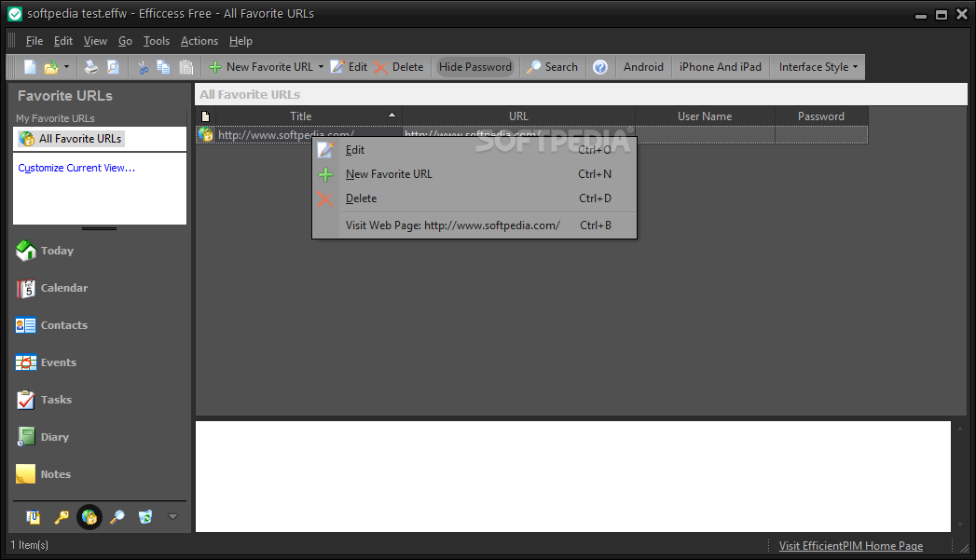Click the Search toolbar button
The height and width of the screenshot is (560, 976).
[552, 66]
